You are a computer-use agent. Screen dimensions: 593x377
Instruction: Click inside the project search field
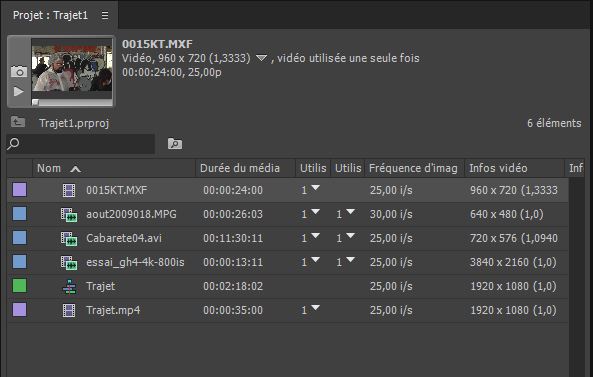click(x=86, y=144)
